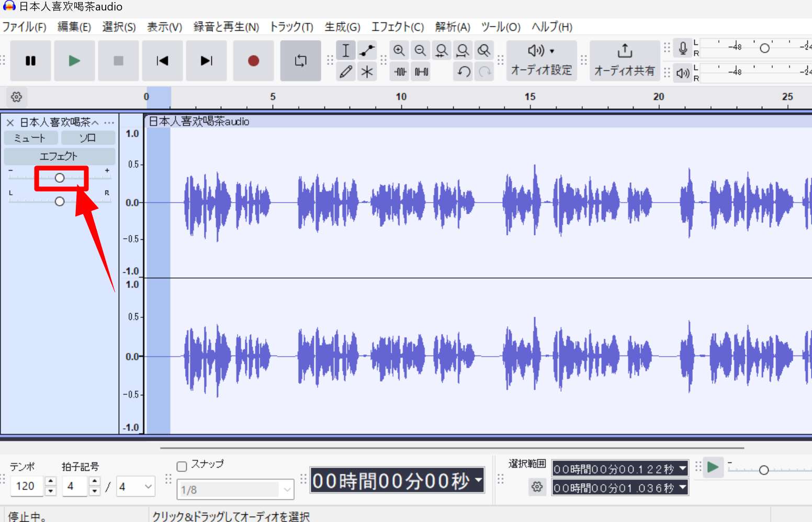Click the 日本人喜欢喝茶audio clip title bar
812x522 pixels.
[x=478, y=121]
